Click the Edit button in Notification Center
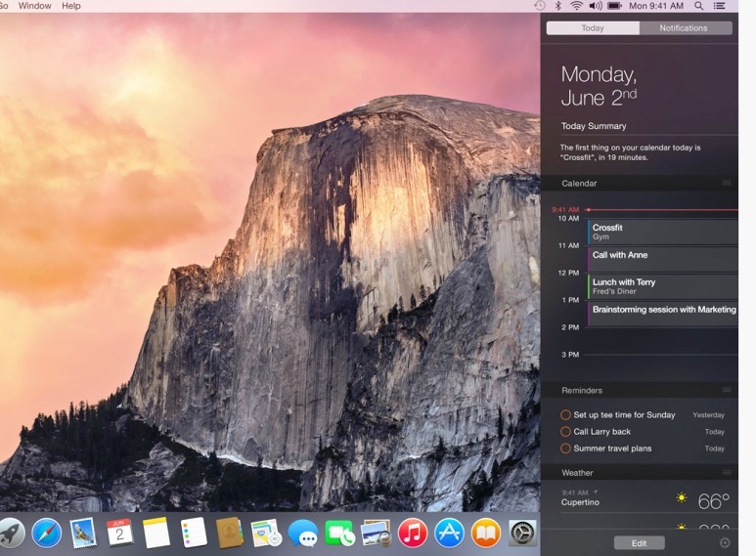The width and height of the screenshot is (756, 556). point(639,542)
